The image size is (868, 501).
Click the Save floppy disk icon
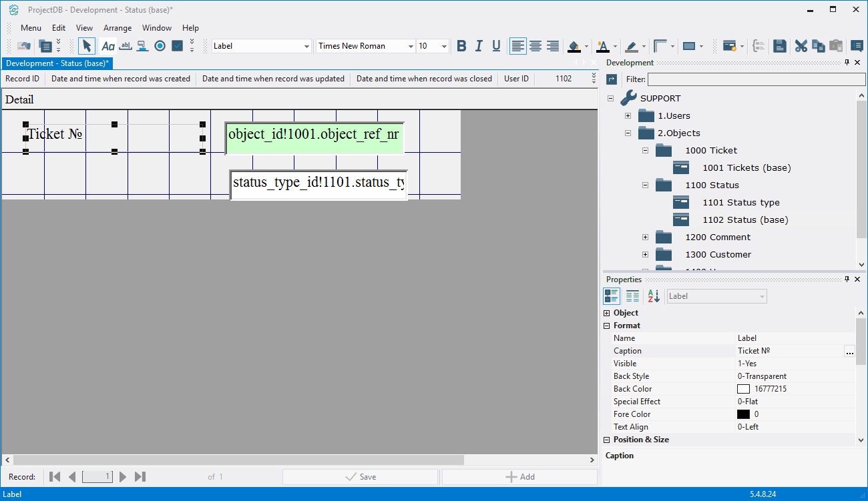pos(779,46)
